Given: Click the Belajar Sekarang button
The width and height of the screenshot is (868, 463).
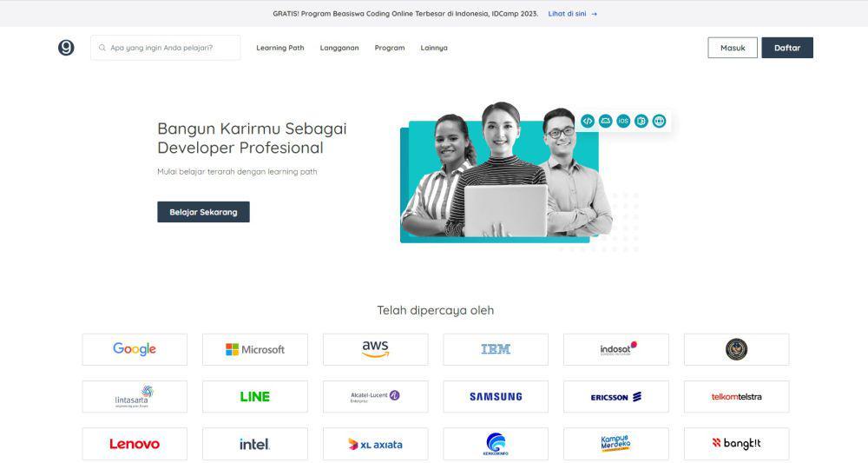Looking at the screenshot, I should tap(203, 212).
